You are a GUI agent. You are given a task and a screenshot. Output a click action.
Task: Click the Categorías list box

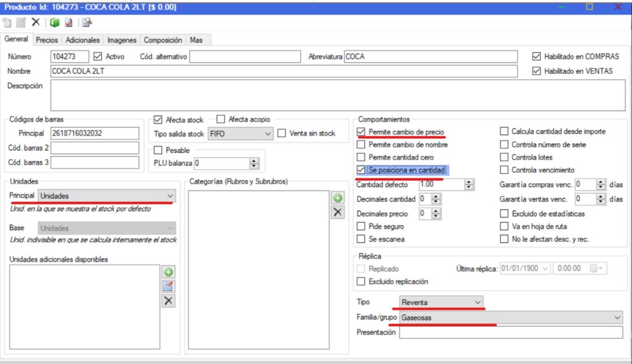click(259, 270)
